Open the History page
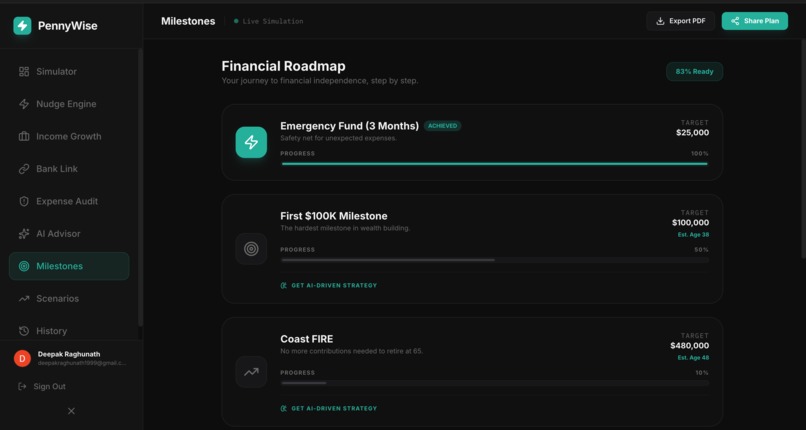The image size is (806, 430). (69, 331)
